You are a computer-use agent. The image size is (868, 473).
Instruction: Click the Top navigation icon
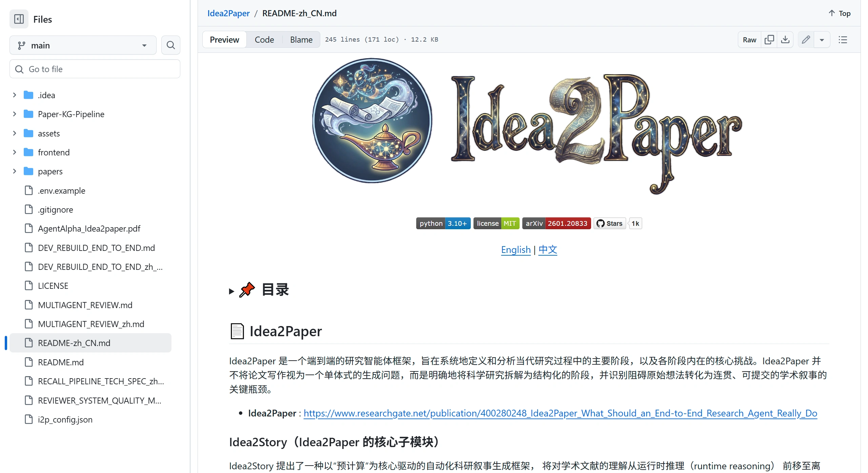[x=839, y=13]
